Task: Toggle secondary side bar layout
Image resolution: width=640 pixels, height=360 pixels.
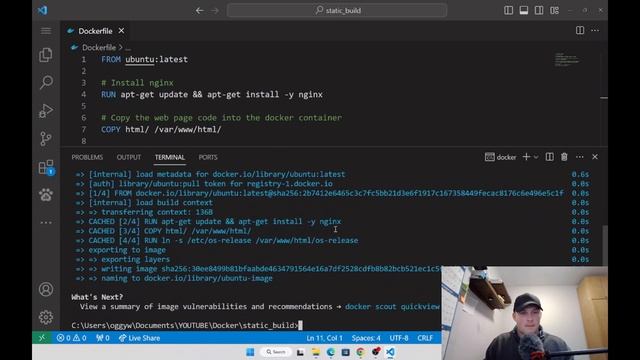Action: pyautogui.click(x=539, y=11)
